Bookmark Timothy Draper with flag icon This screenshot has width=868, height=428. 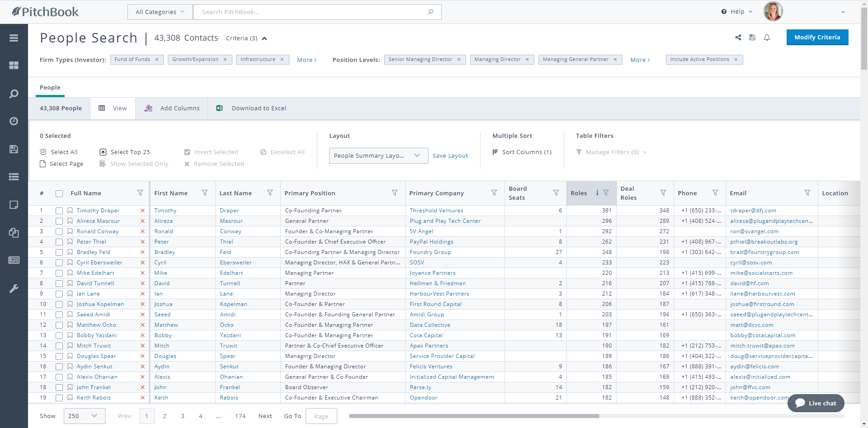click(70, 211)
